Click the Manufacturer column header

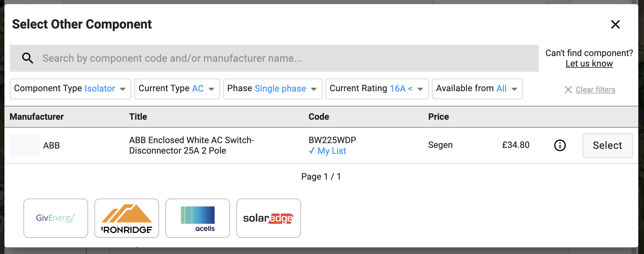pos(37,117)
